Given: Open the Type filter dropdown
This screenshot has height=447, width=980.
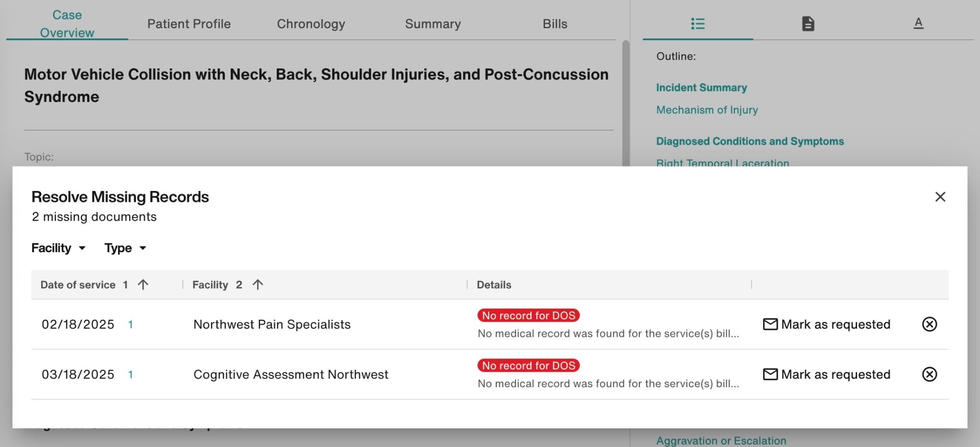Looking at the screenshot, I should coord(125,248).
